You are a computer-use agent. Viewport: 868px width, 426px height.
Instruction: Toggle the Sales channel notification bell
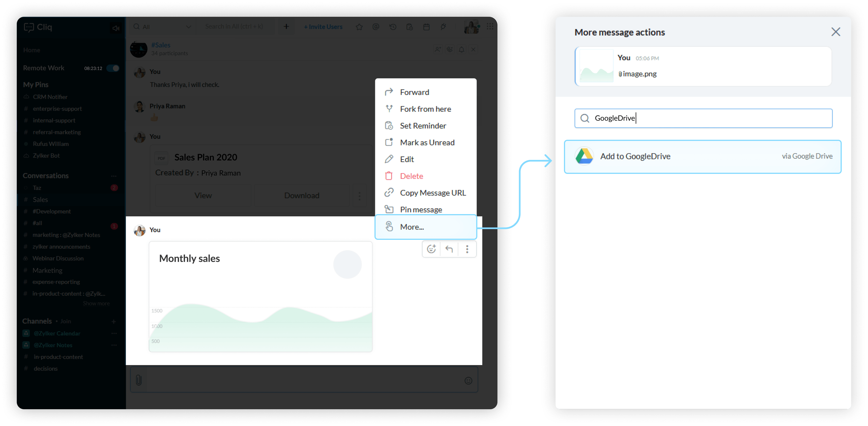coord(461,49)
